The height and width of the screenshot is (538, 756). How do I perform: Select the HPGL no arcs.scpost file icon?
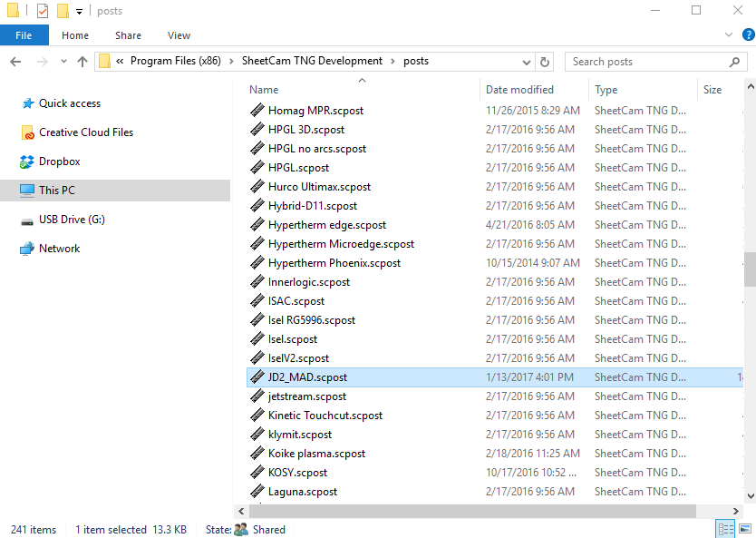click(x=257, y=148)
